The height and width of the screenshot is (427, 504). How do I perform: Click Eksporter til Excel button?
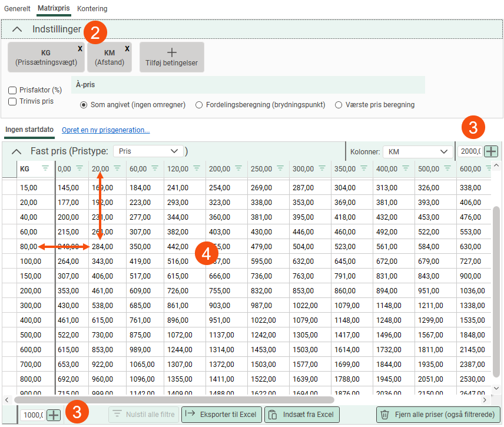(221, 415)
